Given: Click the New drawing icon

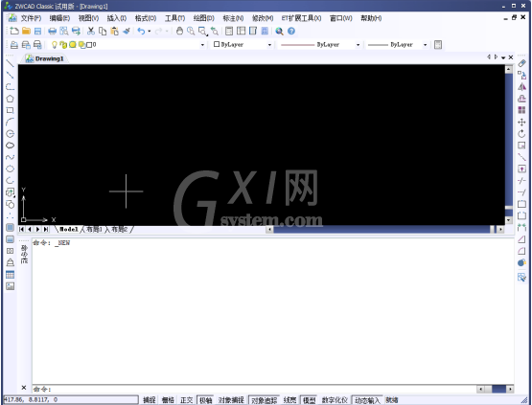Looking at the screenshot, I should click(x=14, y=32).
